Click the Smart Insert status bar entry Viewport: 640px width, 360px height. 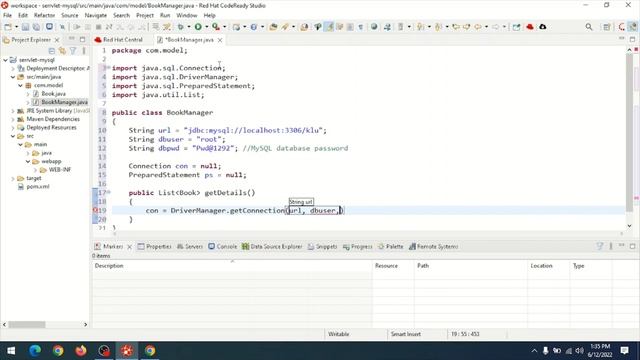pyautogui.click(x=406, y=334)
